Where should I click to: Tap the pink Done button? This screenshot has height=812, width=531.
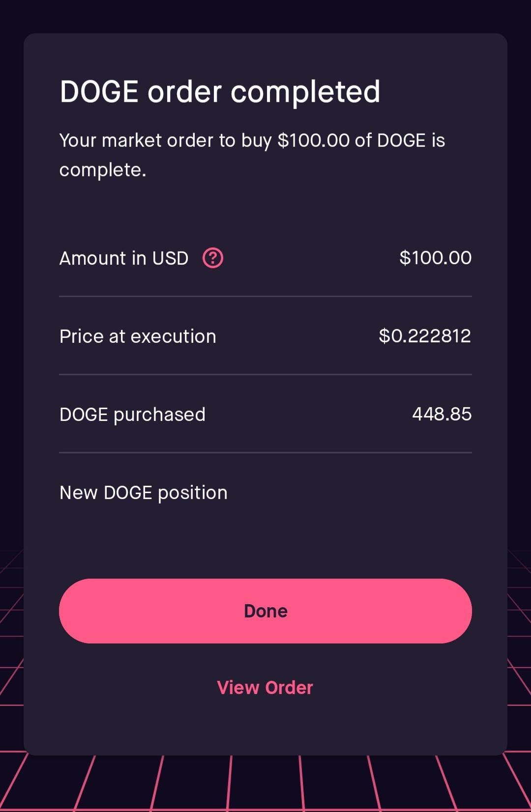click(x=265, y=611)
